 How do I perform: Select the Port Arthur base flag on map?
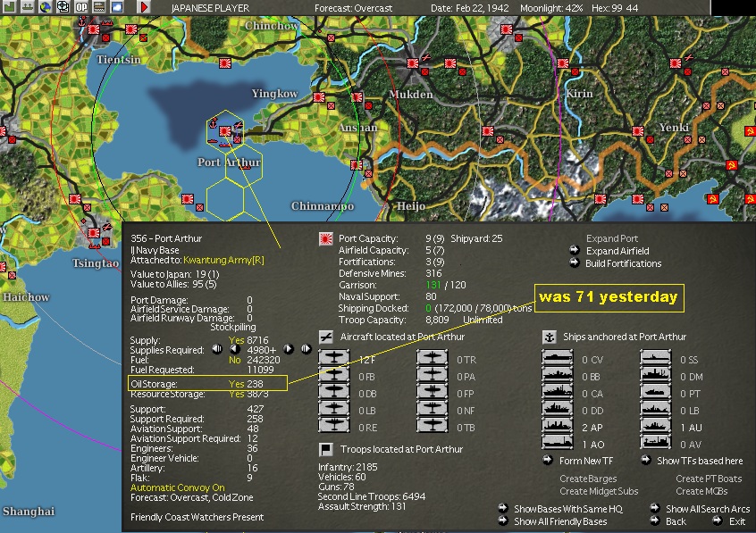click(x=225, y=131)
